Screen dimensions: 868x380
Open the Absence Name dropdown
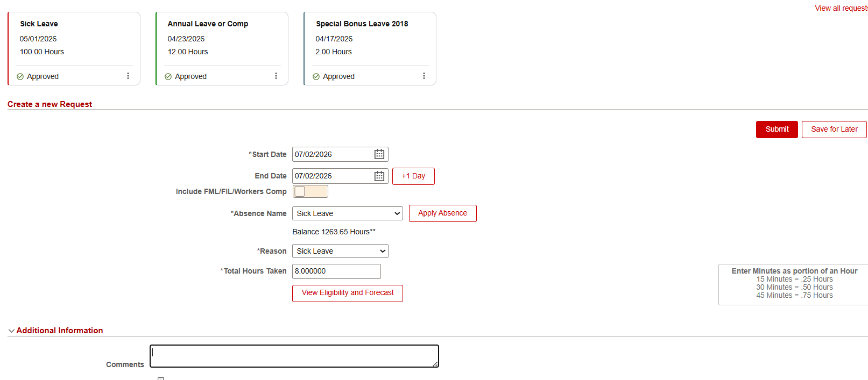[348, 213]
